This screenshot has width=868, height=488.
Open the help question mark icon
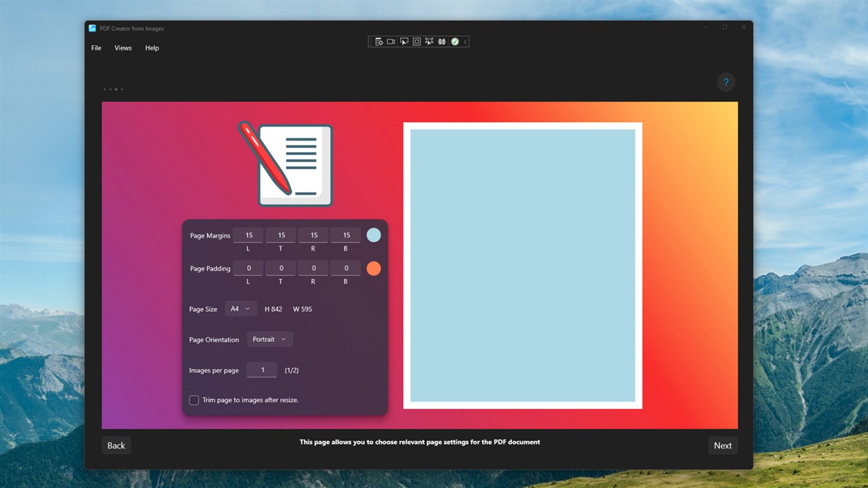point(725,82)
